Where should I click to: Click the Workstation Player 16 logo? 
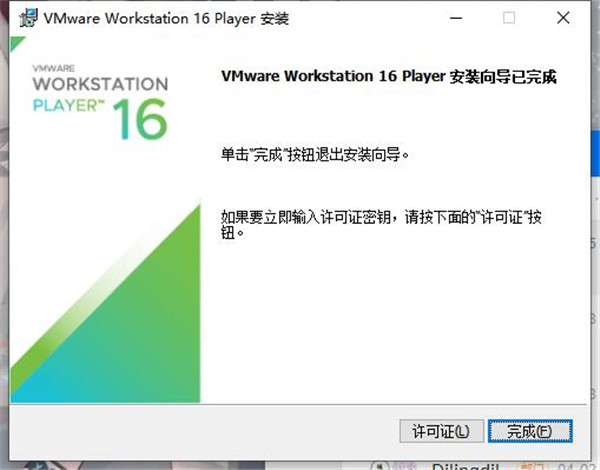click(x=100, y=102)
